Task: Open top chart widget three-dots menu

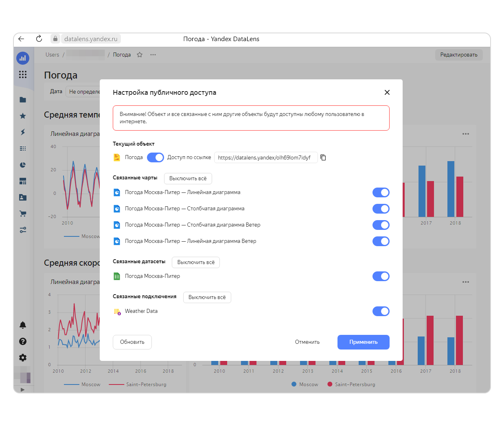Action: tap(466, 134)
